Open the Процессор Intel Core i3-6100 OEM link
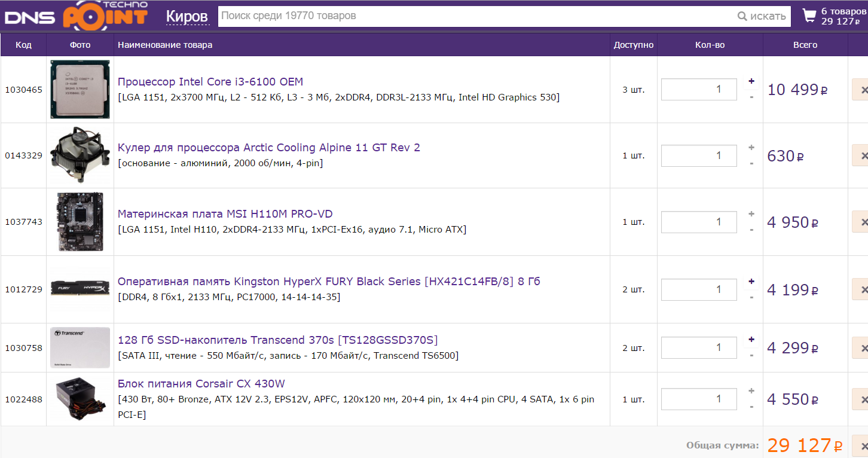Viewport: 868px width, 458px height. 210,82
